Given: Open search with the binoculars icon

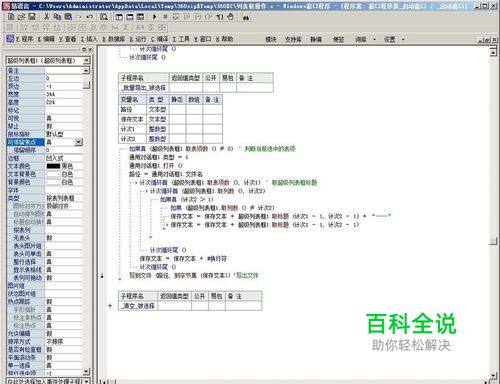Looking at the screenshot, I should [x=246, y=17].
